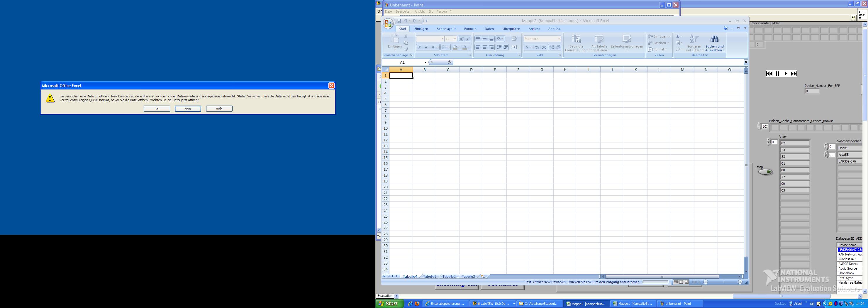Toggle bold F formatting button

(420, 48)
